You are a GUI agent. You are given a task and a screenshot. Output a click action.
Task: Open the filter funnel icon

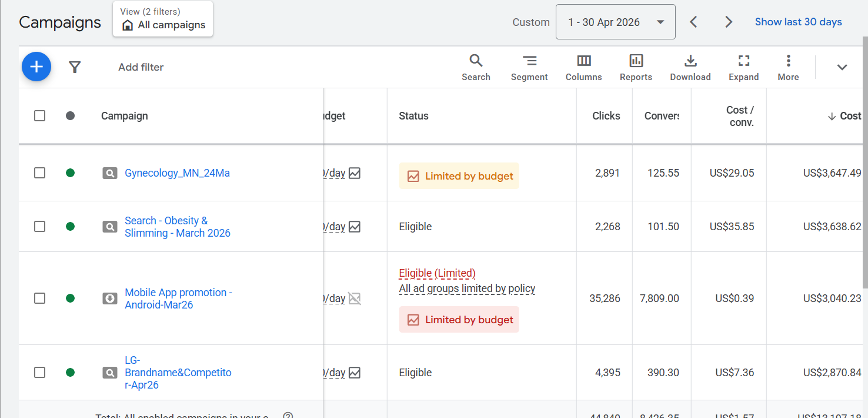[75, 67]
